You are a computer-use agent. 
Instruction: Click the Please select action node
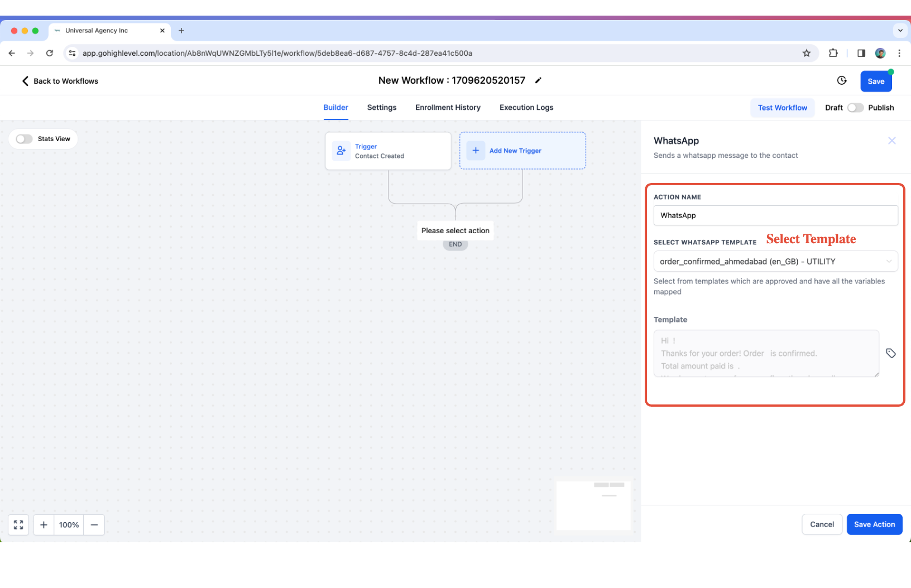click(x=455, y=230)
